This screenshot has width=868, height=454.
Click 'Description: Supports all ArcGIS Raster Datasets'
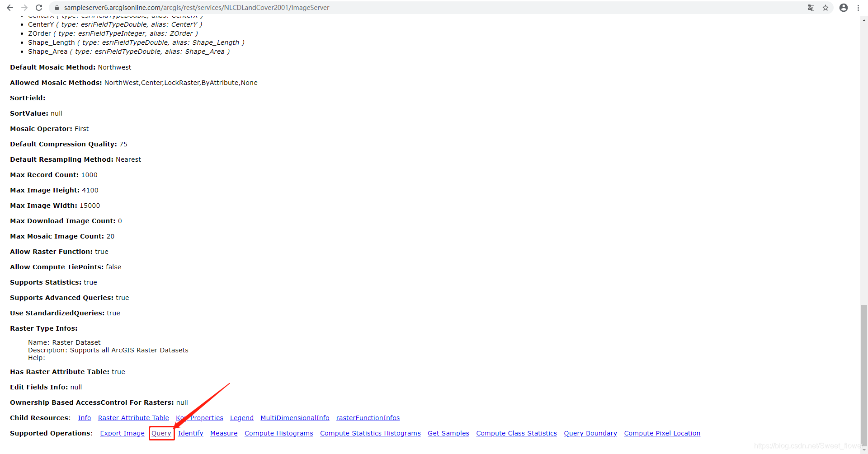[x=108, y=350]
